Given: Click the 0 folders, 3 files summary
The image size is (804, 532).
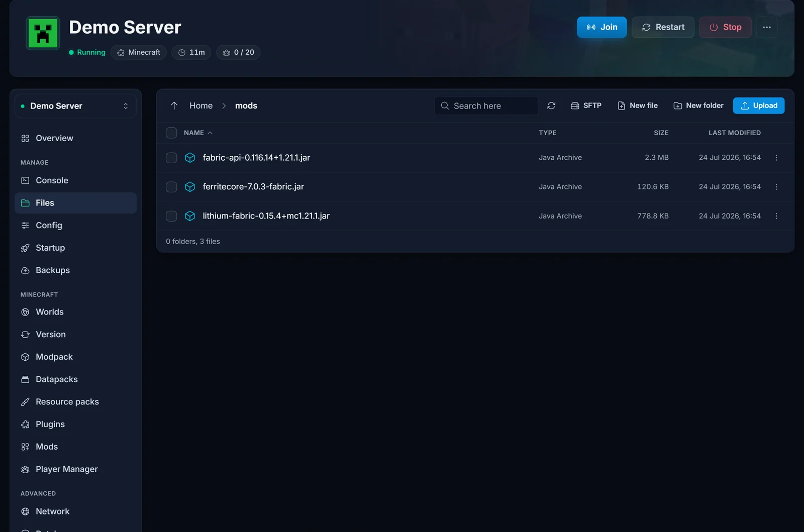Looking at the screenshot, I should [x=193, y=242].
